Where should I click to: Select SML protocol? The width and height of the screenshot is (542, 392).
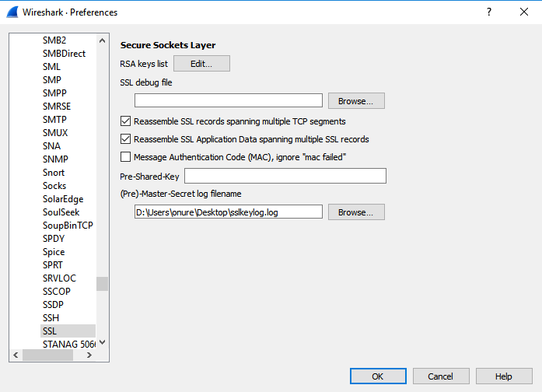51,67
